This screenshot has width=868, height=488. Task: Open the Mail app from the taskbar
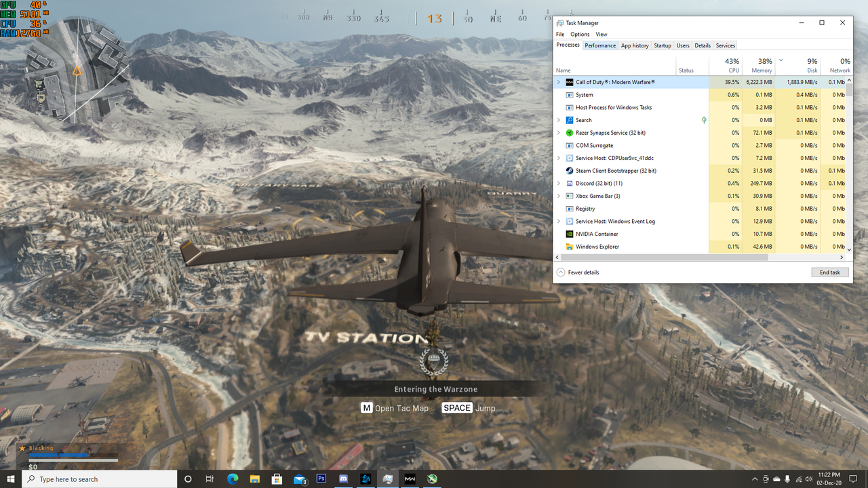[300, 479]
